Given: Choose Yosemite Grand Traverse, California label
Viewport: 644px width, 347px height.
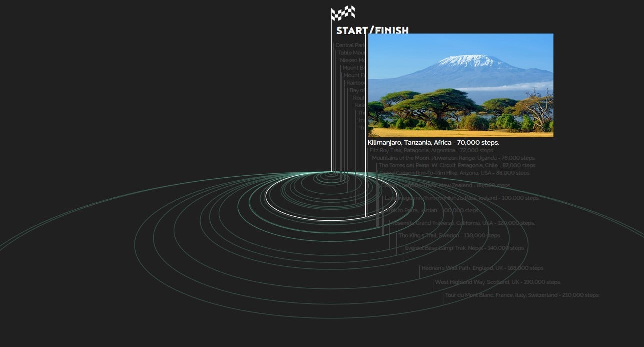Looking at the screenshot, I should pos(461,223).
